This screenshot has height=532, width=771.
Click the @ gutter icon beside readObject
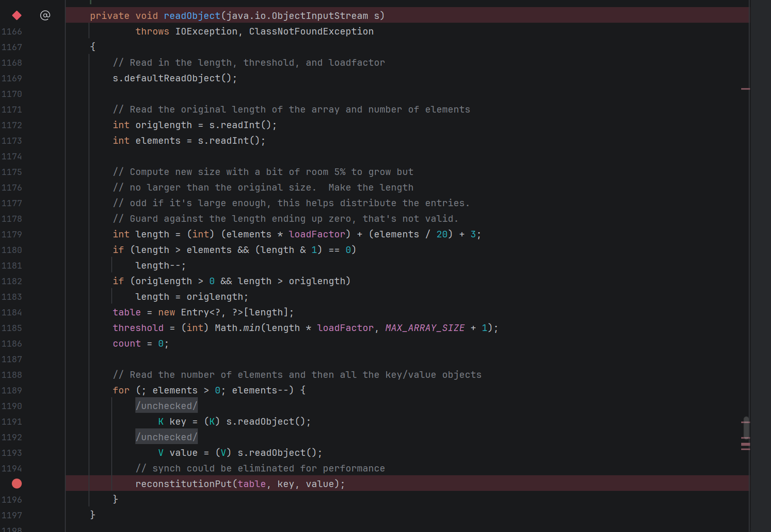(x=45, y=16)
